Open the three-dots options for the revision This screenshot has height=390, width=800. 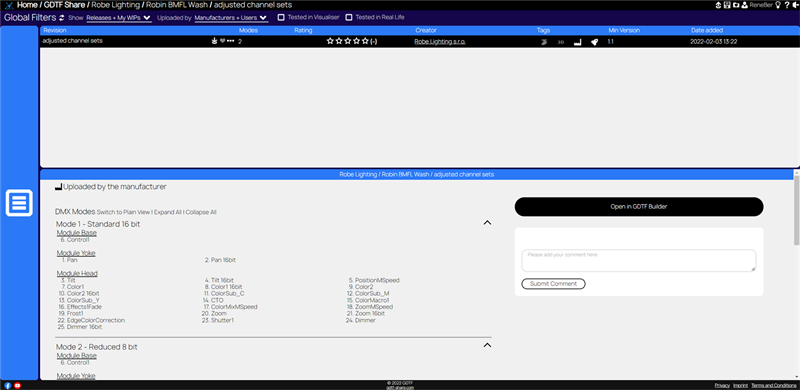point(231,41)
